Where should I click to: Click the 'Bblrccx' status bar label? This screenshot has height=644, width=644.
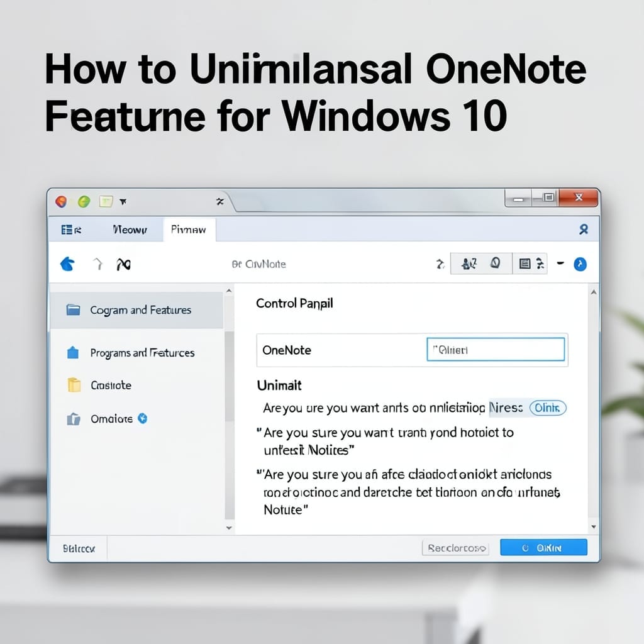79,548
